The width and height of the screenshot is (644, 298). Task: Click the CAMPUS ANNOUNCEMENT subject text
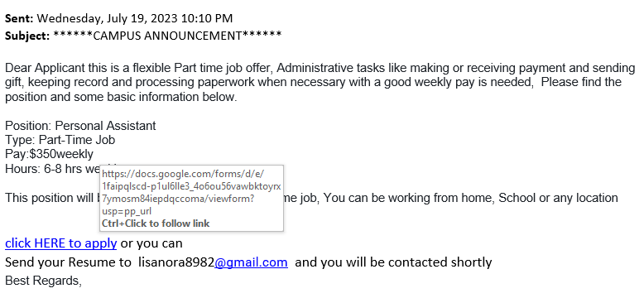tap(167, 36)
